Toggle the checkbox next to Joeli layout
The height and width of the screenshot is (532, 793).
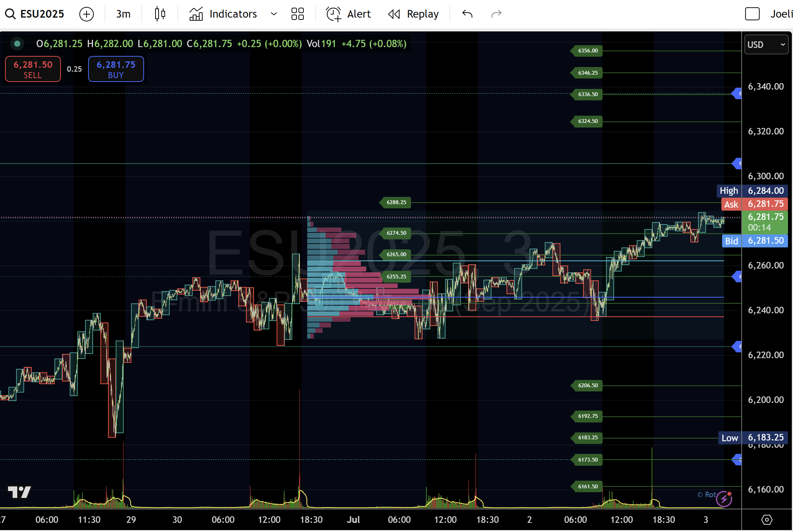coord(752,14)
